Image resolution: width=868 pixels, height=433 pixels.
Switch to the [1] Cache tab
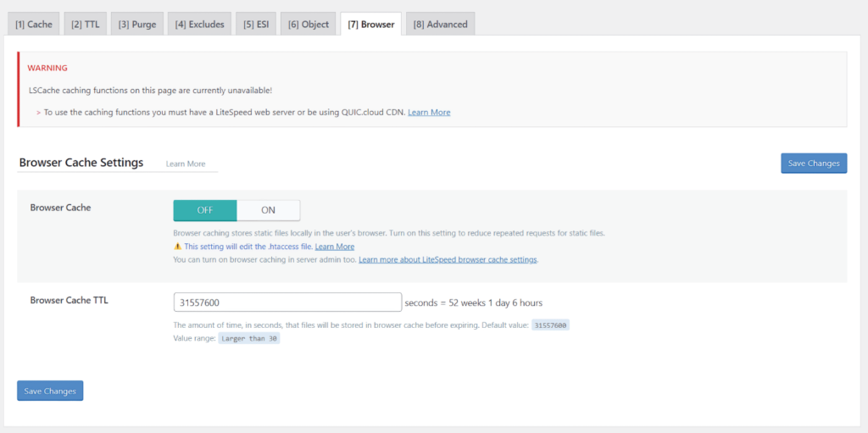34,25
